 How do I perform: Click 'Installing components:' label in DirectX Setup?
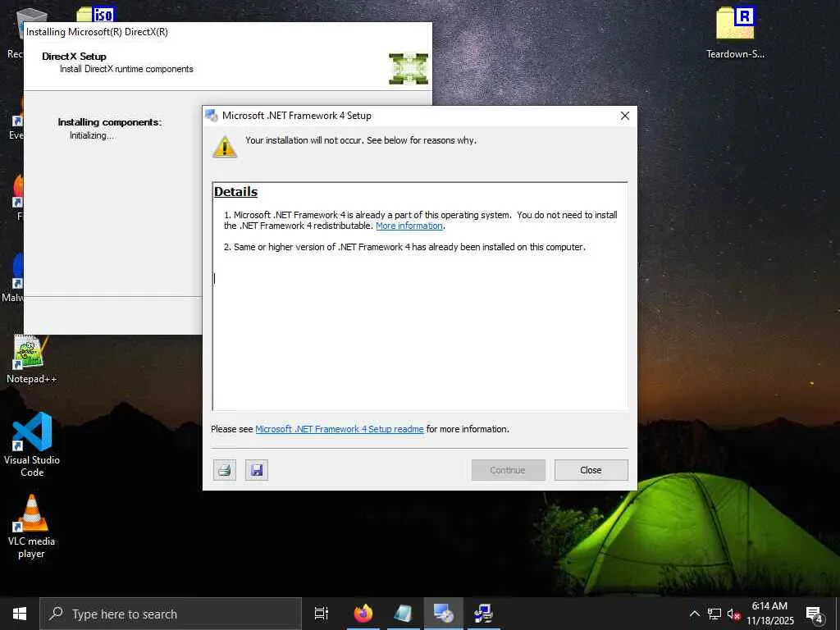coord(109,122)
